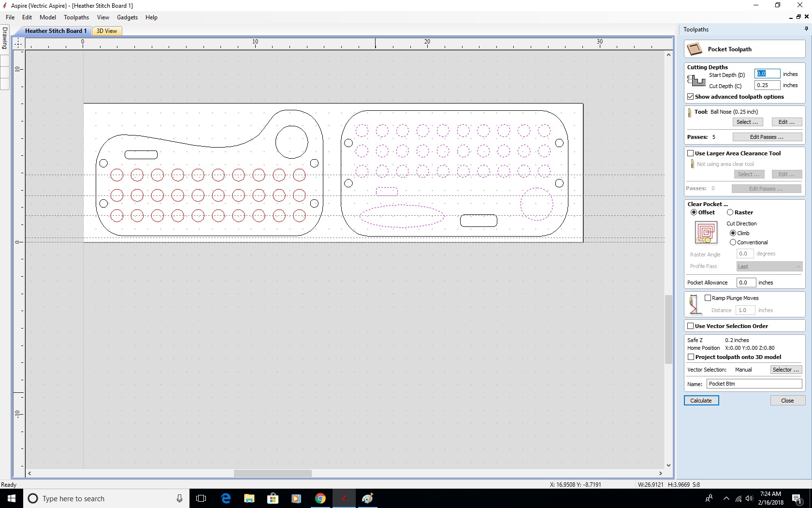Click the Pocket Allowance input field

click(x=746, y=283)
